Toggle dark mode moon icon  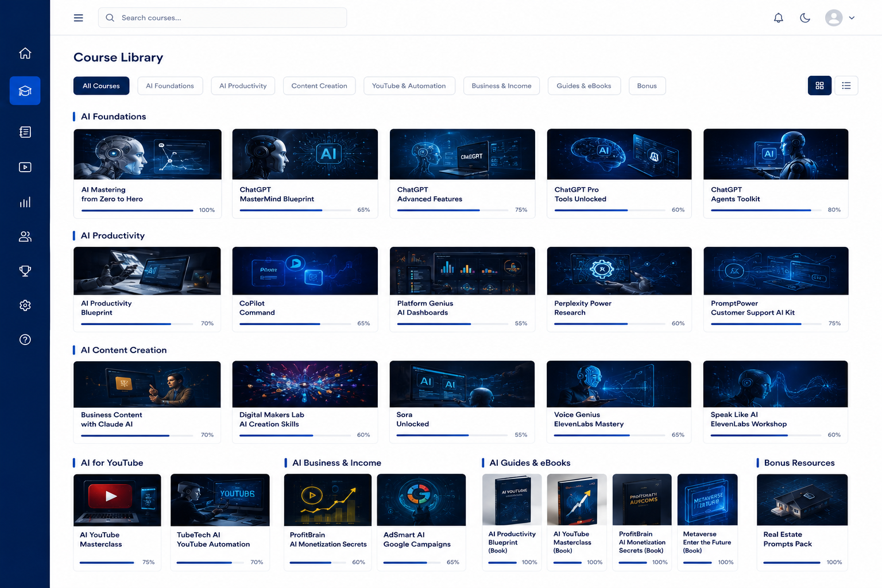[805, 18]
